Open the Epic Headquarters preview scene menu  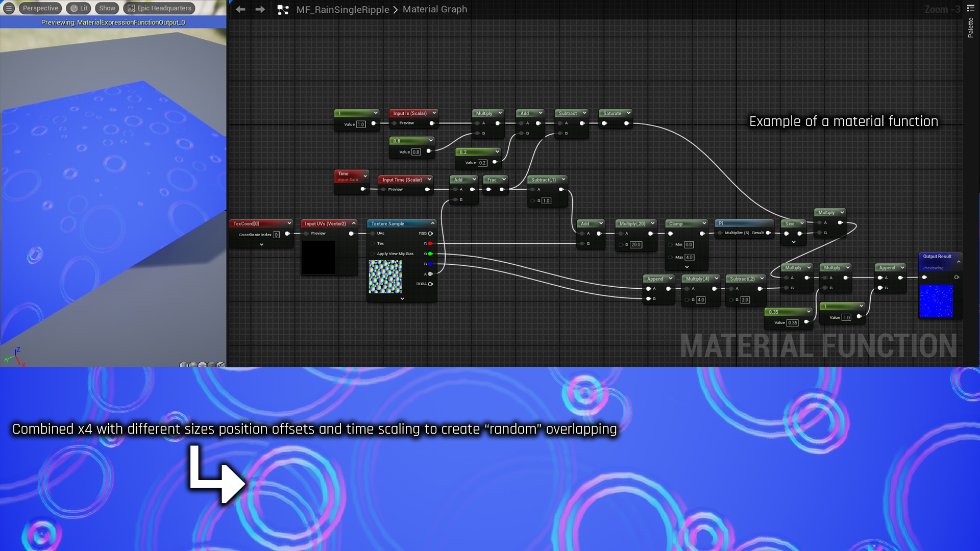click(160, 8)
